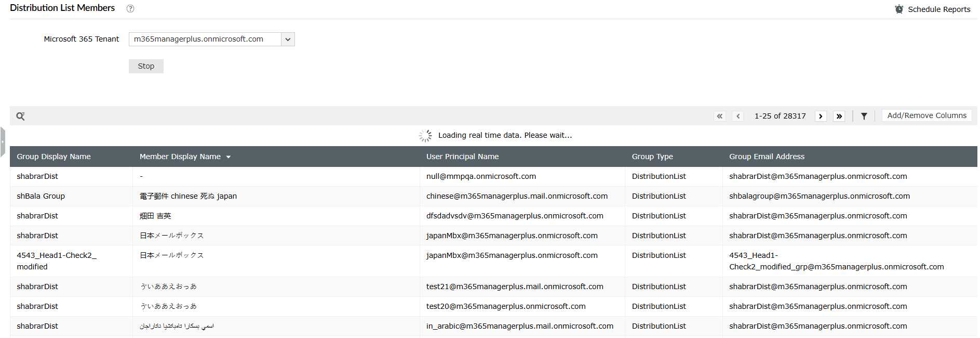This screenshot has height=338, width=980.
Task: Click the Group Type column header
Action: [x=652, y=157]
